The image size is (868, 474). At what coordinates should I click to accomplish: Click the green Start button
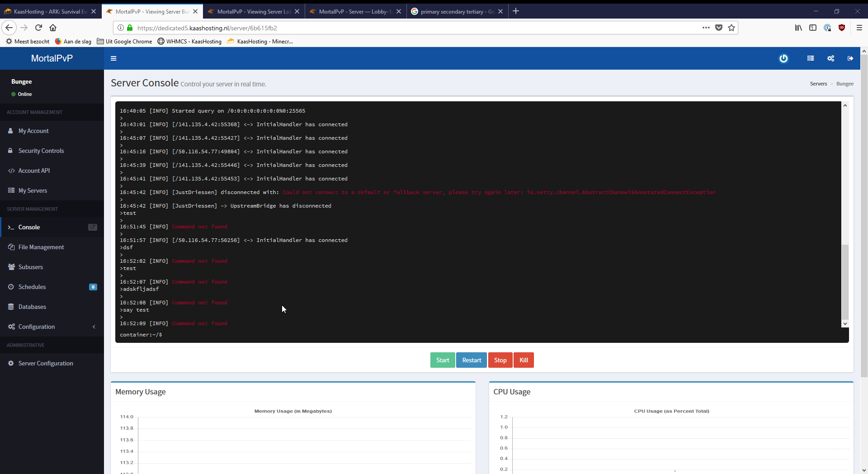click(x=442, y=360)
